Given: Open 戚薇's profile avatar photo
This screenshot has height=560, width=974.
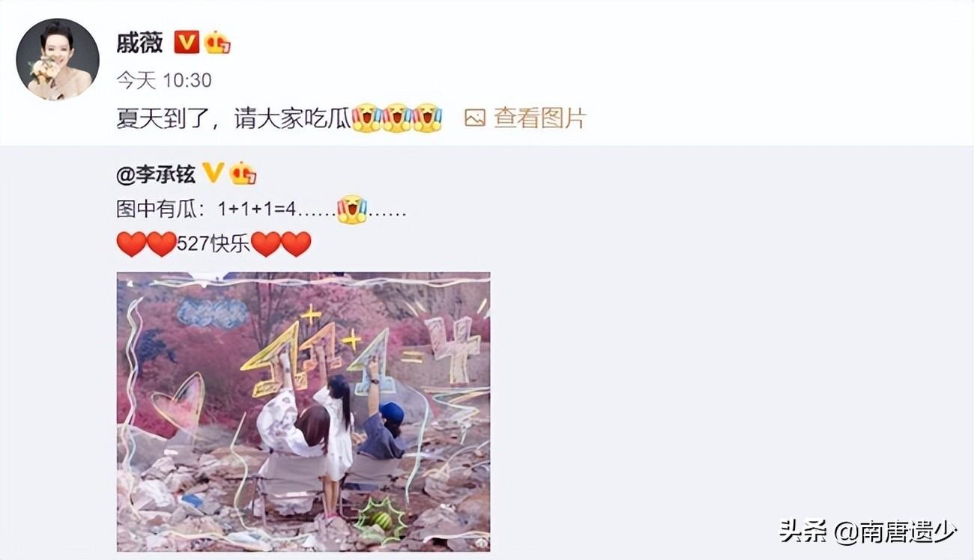Looking at the screenshot, I should 58,59.
